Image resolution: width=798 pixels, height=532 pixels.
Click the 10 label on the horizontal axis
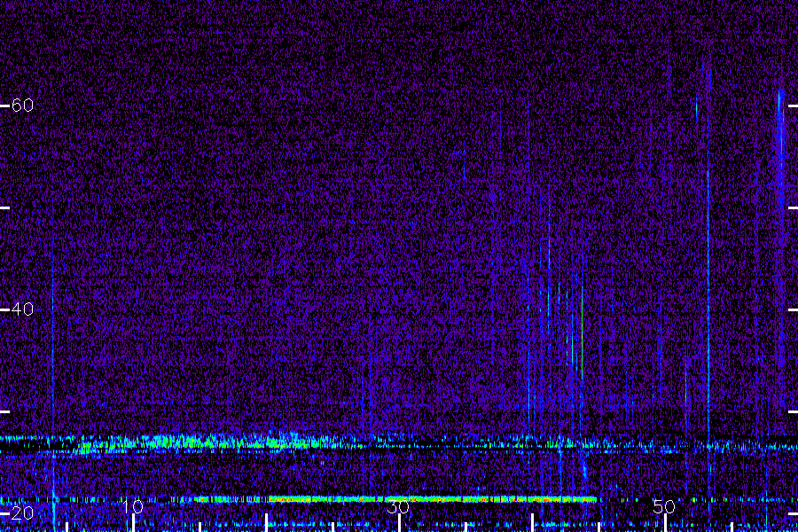point(133,506)
